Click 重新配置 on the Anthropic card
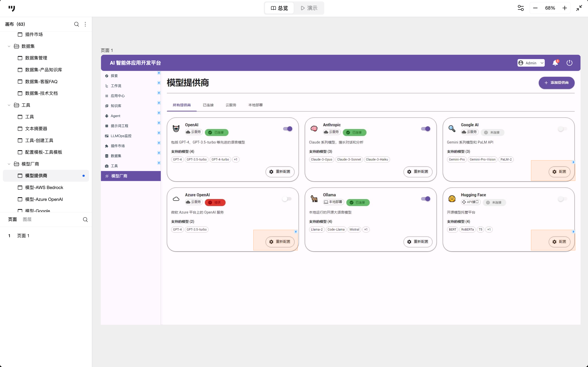 [x=418, y=172]
